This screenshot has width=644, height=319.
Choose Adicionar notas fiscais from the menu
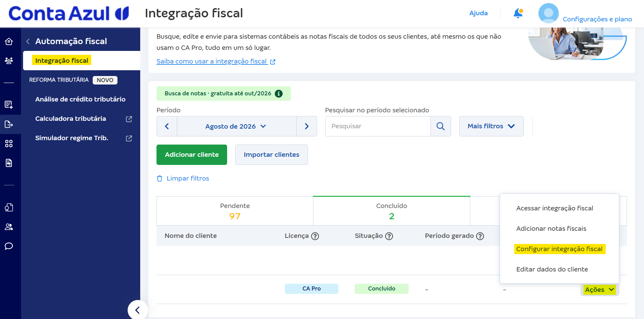point(551,229)
